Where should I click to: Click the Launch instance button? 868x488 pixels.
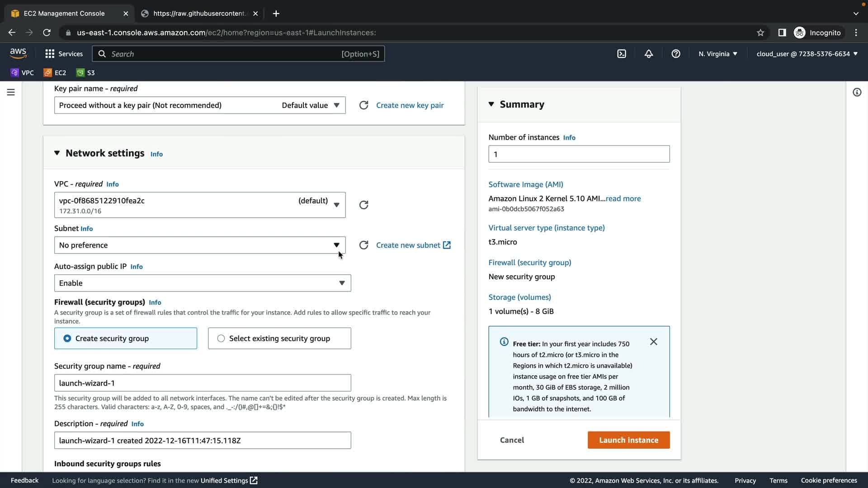(628, 440)
